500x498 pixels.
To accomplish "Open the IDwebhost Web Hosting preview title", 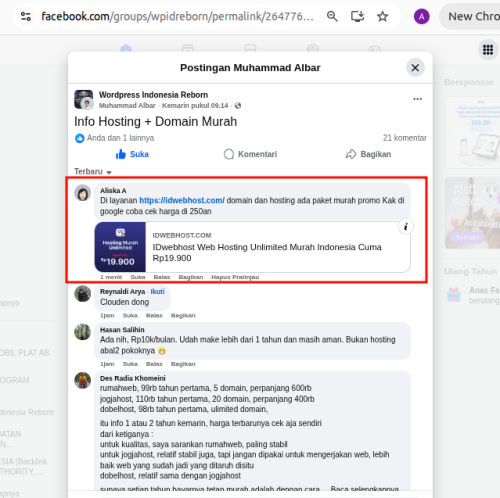I will (x=267, y=252).
